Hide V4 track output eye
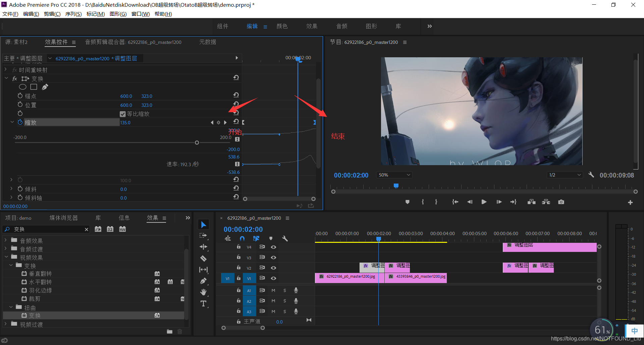This screenshot has width=644, height=345. pyautogui.click(x=274, y=247)
